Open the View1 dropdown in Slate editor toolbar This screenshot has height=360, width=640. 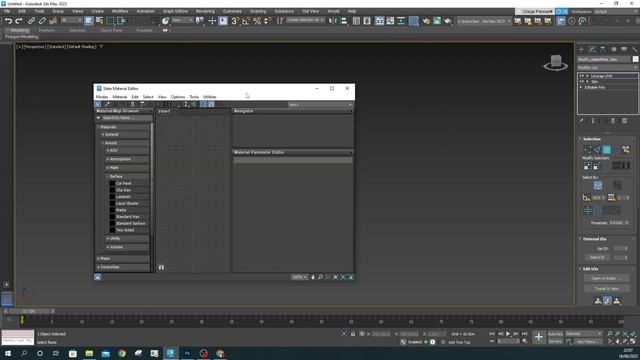tap(320, 105)
